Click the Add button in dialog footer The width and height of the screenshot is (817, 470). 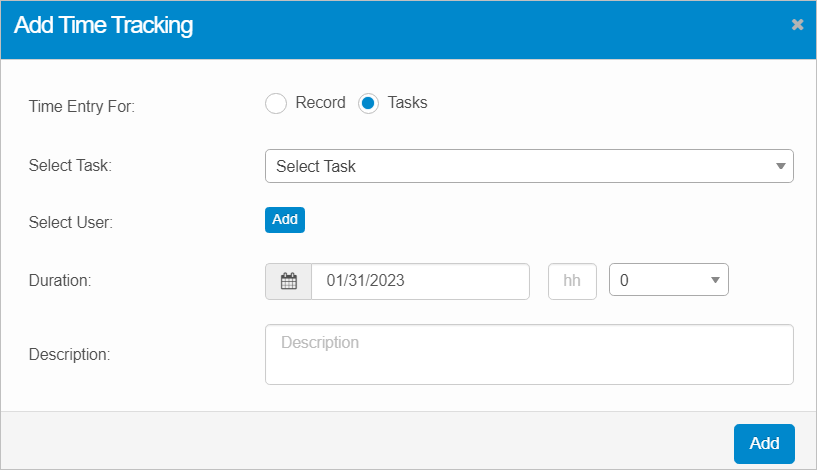[764, 444]
